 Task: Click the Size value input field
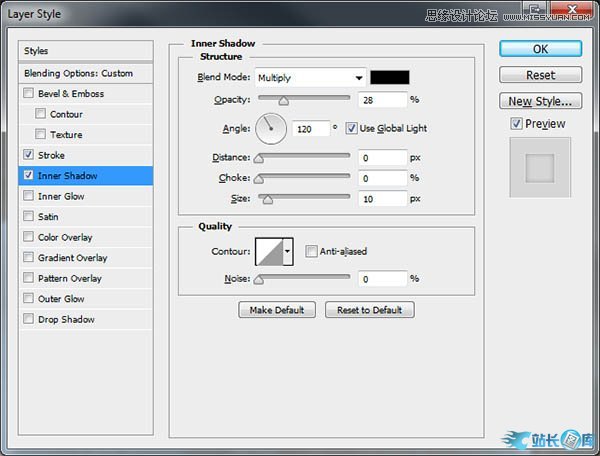coord(381,199)
